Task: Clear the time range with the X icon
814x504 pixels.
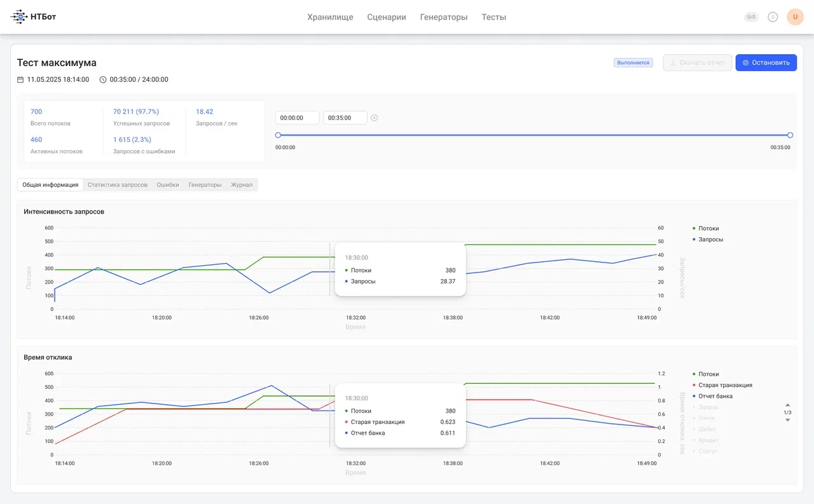Action: click(375, 118)
